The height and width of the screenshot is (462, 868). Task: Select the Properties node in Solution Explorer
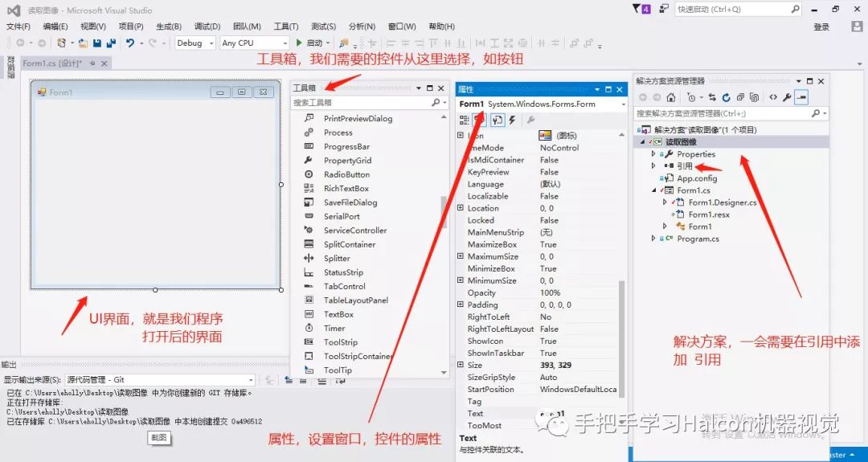pyautogui.click(x=696, y=153)
